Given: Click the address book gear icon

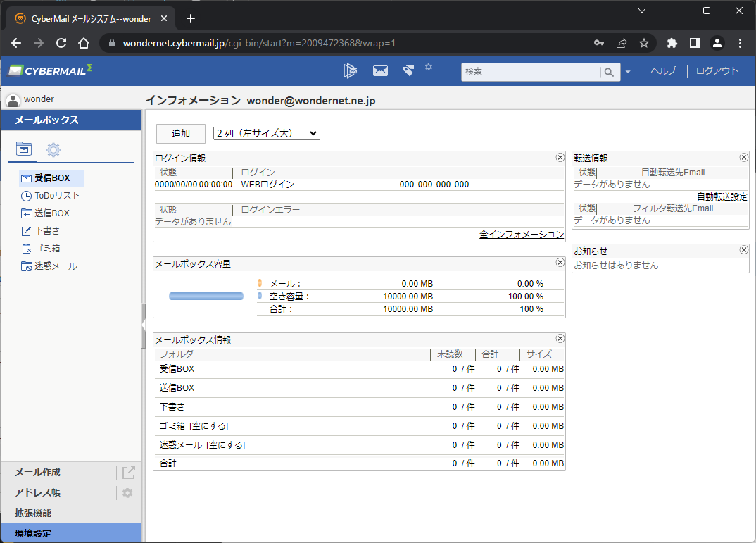Looking at the screenshot, I should 127,493.
